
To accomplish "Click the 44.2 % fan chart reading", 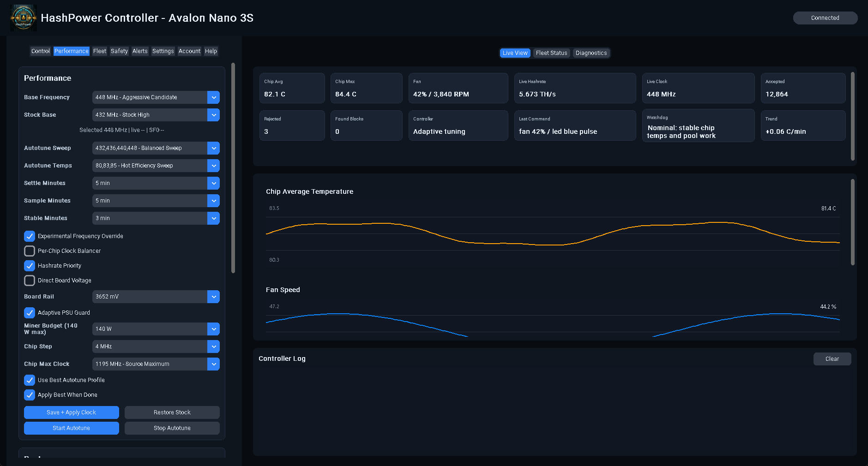I will tap(828, 307).
